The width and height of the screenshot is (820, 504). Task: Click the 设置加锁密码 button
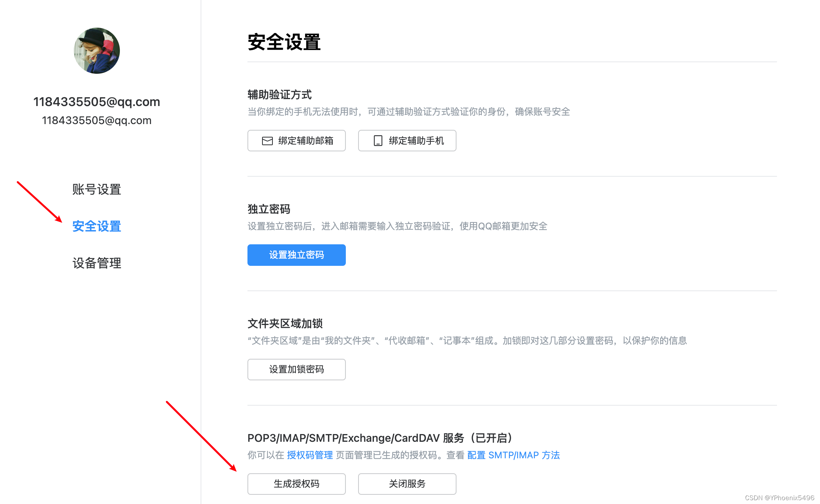pyautogui.click(x=296, y=370)
